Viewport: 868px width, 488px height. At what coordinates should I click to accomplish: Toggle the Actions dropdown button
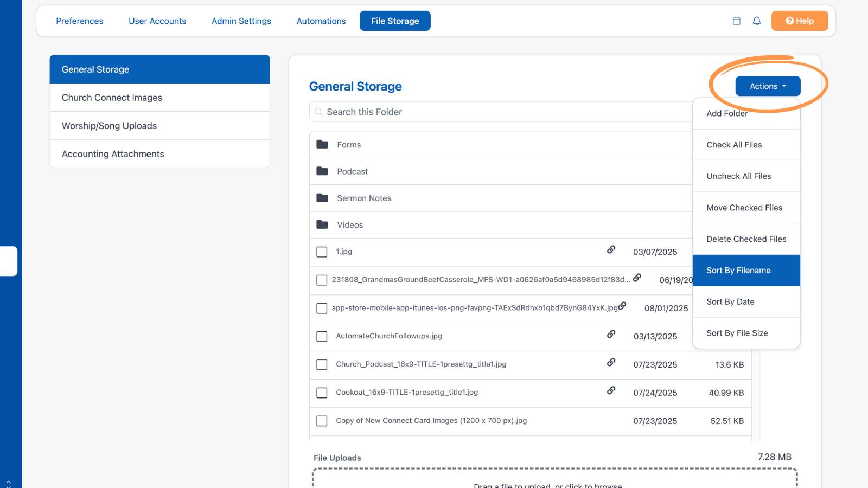(x=768, y=86)
